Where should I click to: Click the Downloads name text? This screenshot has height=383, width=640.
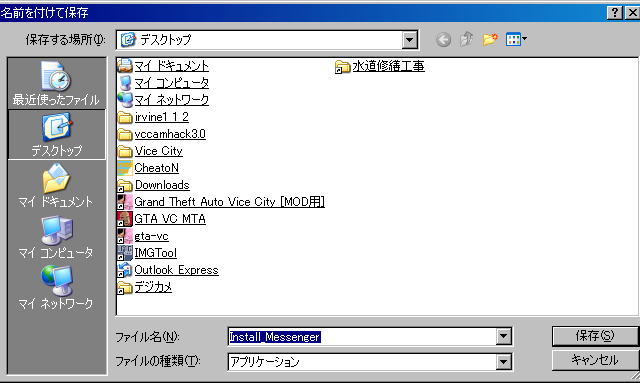click(x=162, y=185)
